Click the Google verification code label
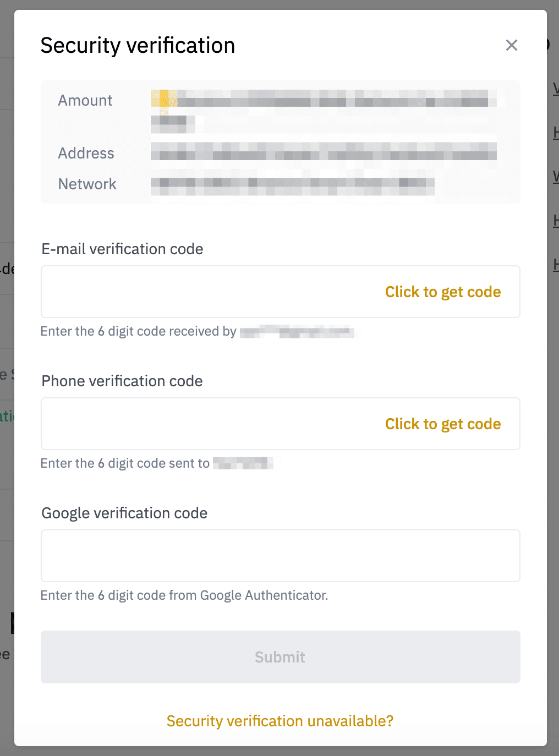This screenshot has width=559, height=756. (125, 513)
